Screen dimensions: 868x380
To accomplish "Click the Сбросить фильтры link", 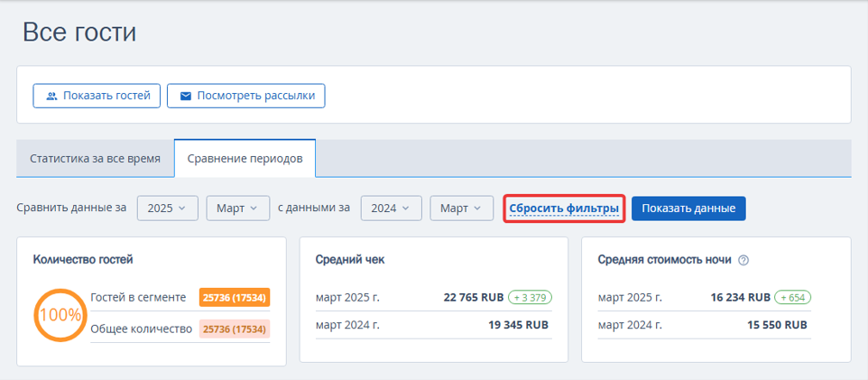I will [x=564, y=209].
